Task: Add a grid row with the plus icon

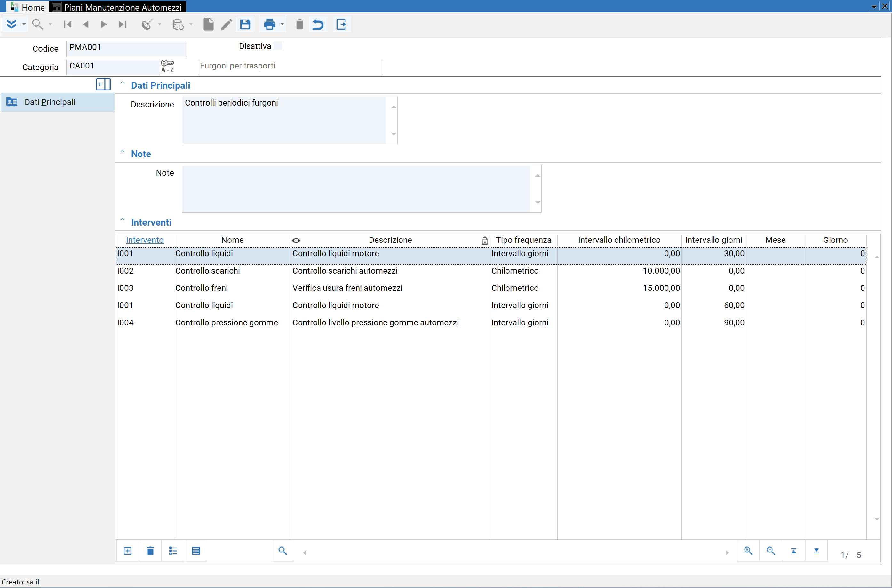Action: coord(127,551)
